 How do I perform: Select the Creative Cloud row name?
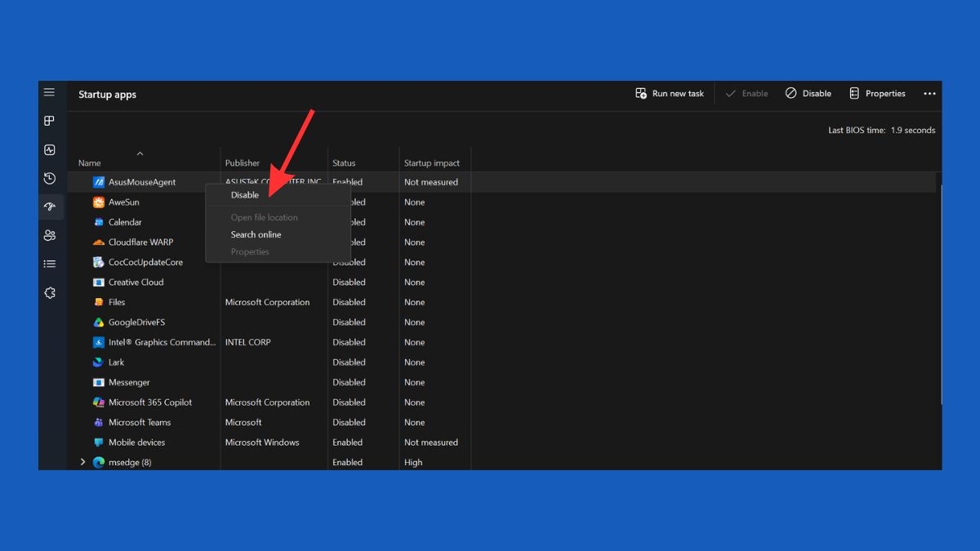tap(136, 282)
